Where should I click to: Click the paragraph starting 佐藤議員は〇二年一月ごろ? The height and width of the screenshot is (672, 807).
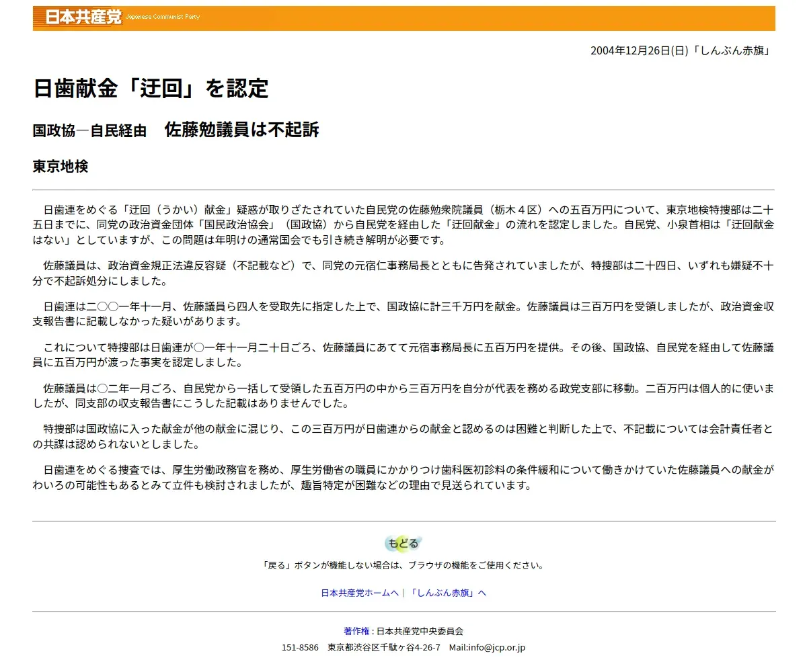[403, 396]
